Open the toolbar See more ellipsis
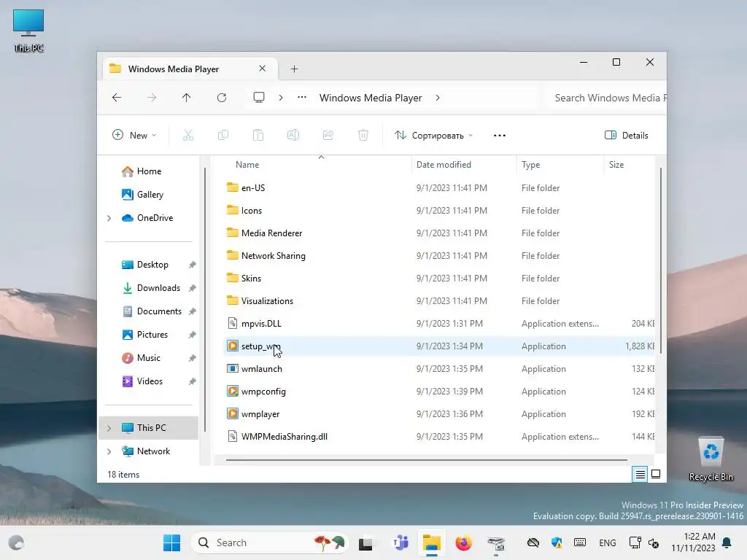 click(500, 135)
